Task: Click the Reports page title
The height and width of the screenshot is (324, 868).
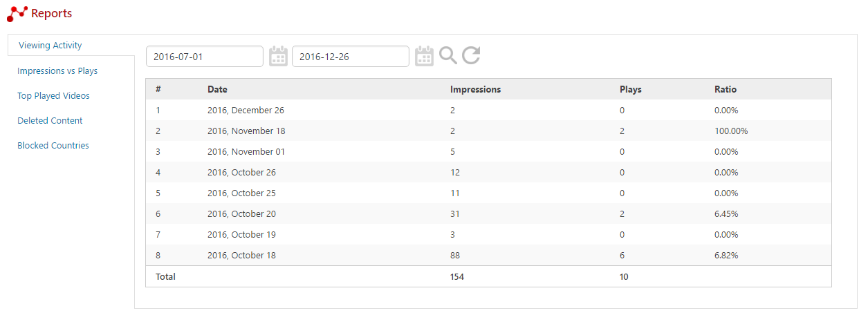Action: [x=51, y=13]
